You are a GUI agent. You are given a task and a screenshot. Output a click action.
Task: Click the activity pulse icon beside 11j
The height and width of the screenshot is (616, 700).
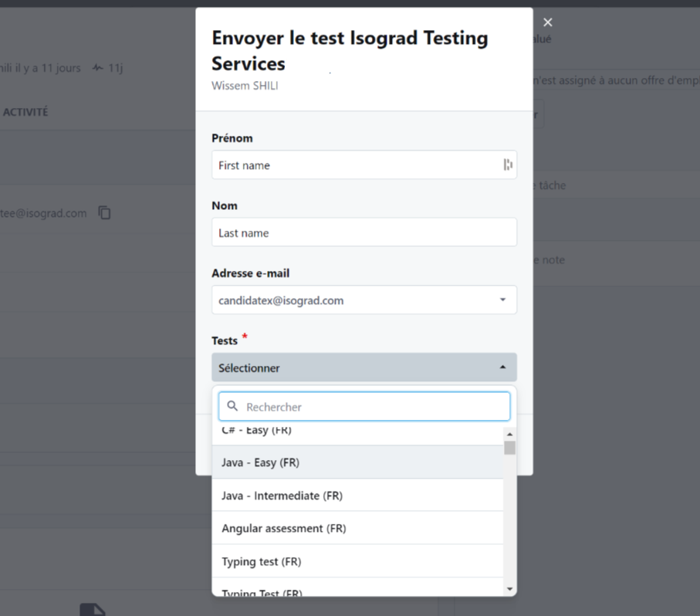(98, 68)
